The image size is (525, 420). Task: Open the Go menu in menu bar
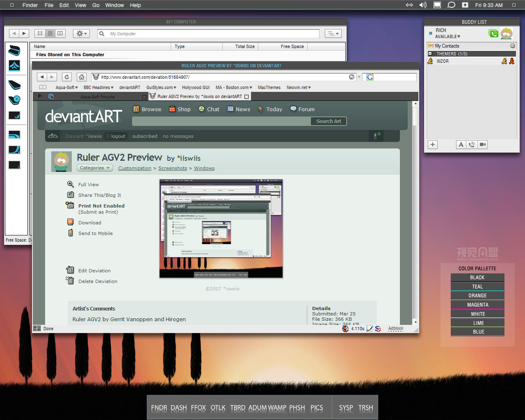[x=96, y=5]
